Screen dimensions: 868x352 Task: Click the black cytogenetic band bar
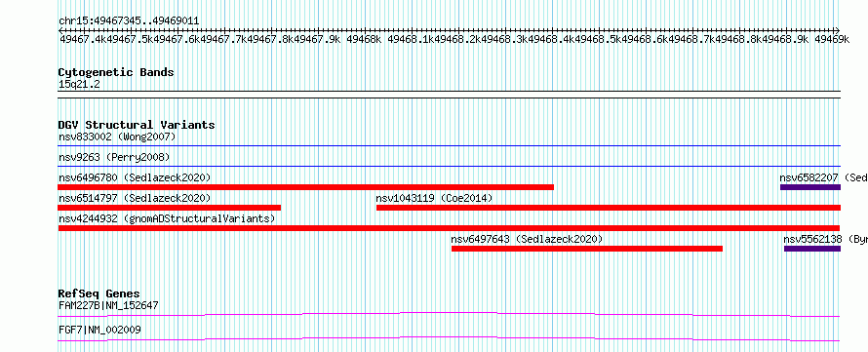click(449, 94)
